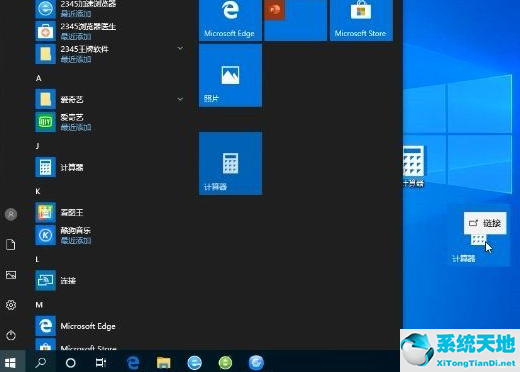
Task: Jump to letter A section header
Action: (x=39, y=78)
